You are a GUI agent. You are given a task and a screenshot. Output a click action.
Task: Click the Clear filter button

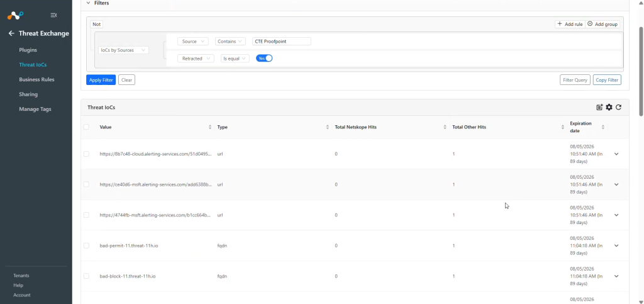coord(126,80)
